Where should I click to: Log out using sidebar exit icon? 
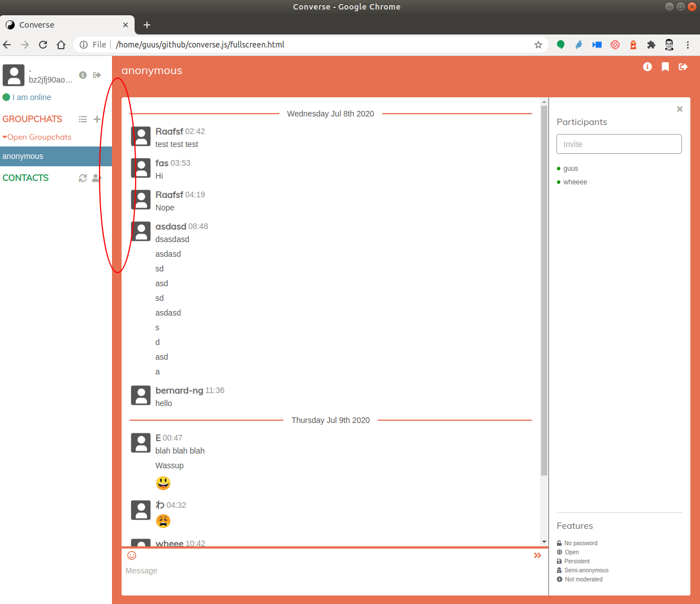[97, 75]
